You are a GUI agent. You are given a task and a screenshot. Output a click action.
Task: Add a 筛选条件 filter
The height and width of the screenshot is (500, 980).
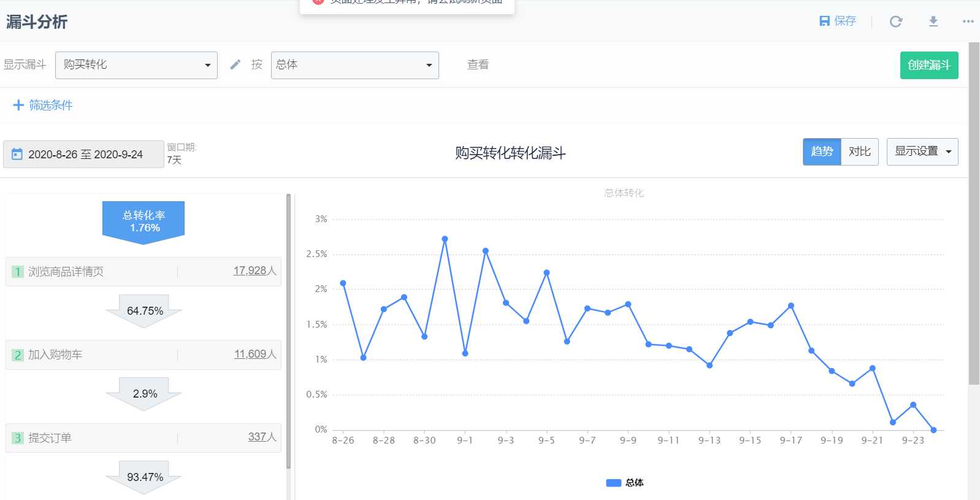coord(51,105)
